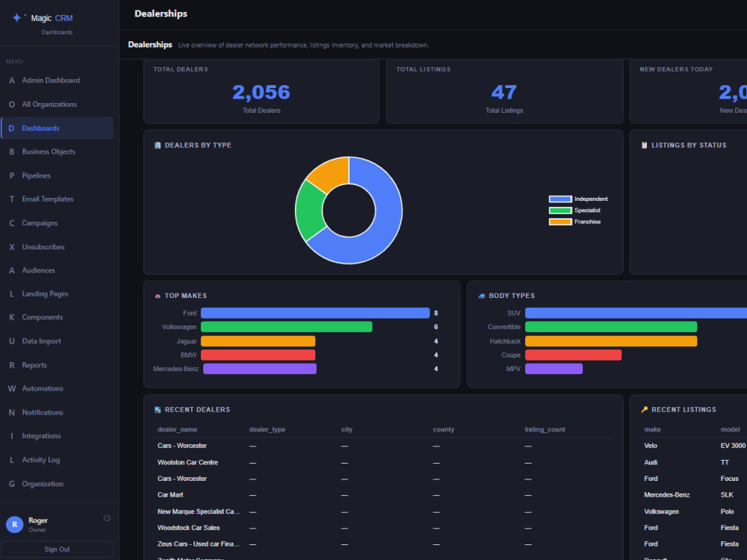The image size is (747, 560).
Task: Click the dealer_type column header
Action: pos(267,429)
